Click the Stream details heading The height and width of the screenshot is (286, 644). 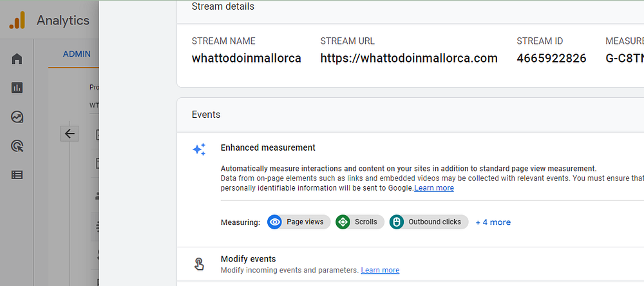tap(223, 6)
